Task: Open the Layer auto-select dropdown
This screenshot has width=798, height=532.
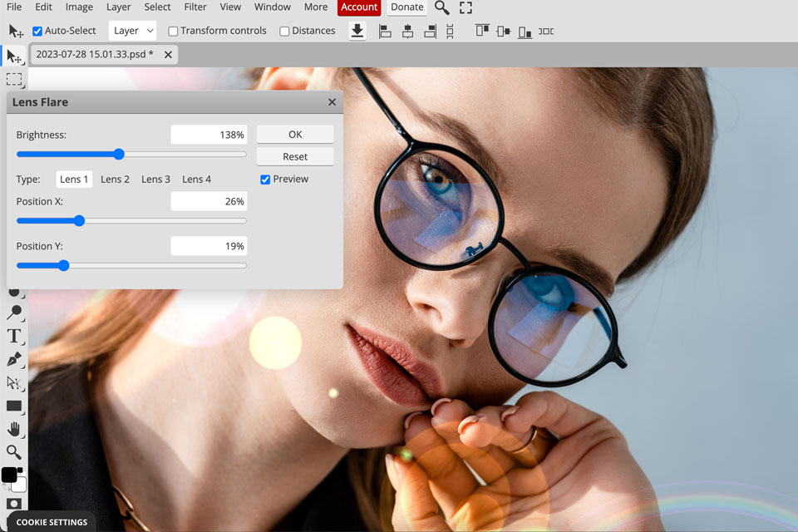Action: click(132, 31)
